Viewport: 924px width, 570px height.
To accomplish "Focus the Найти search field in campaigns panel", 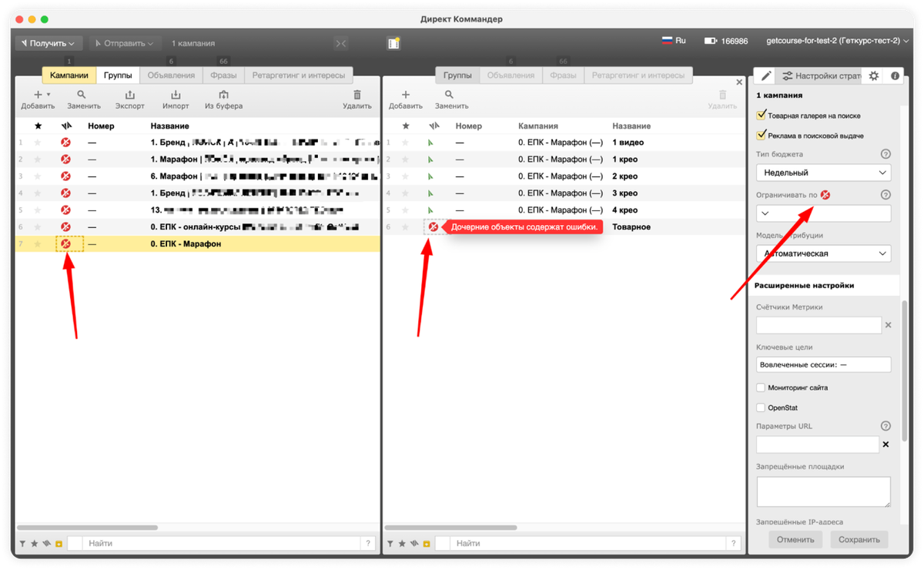I will click(222, 544).
